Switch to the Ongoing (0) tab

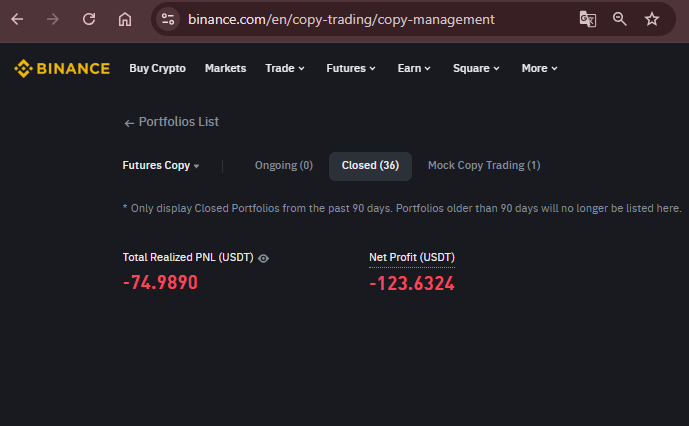[284, 165]
